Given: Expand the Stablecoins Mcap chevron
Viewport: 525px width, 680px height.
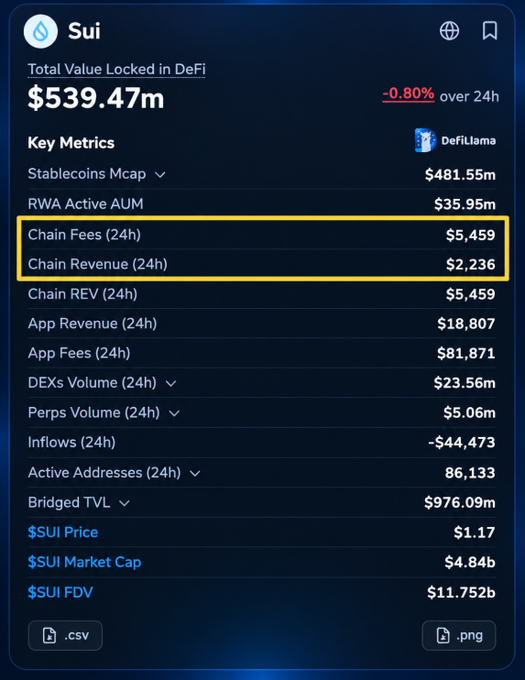Looking at the screenshot, I should (160, 175).
